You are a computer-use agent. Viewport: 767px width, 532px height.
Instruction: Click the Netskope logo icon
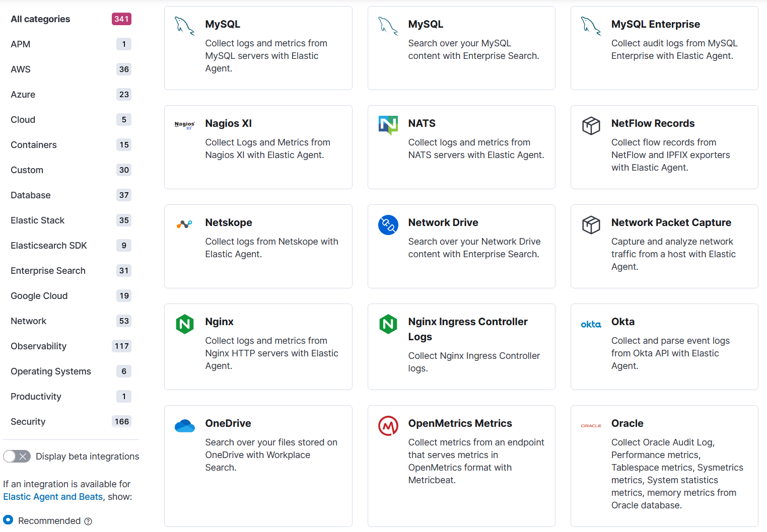click(x=185, y=224)
